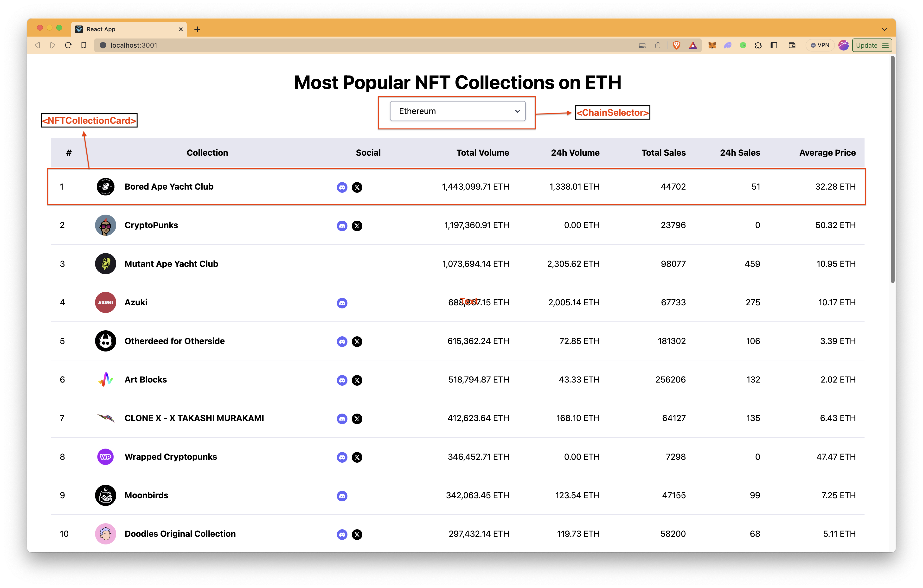Click the Social column header

368,153
